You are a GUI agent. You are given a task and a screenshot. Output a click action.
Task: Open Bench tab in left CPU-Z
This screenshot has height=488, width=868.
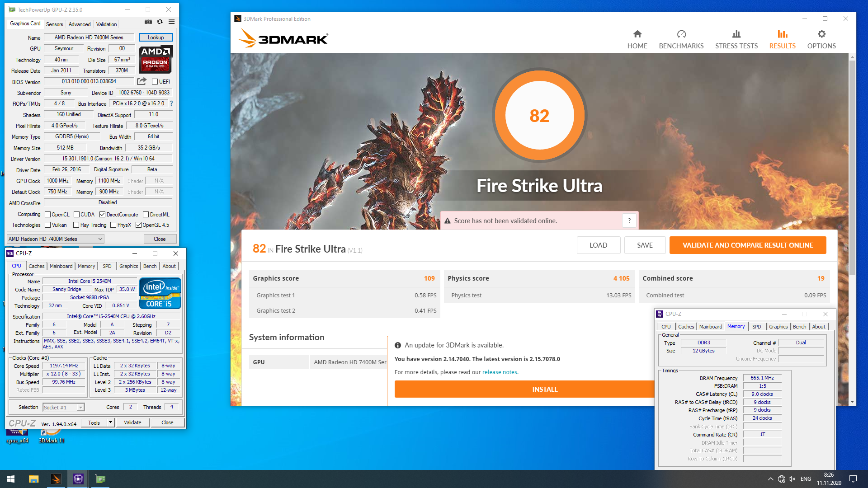pos(150,266)
